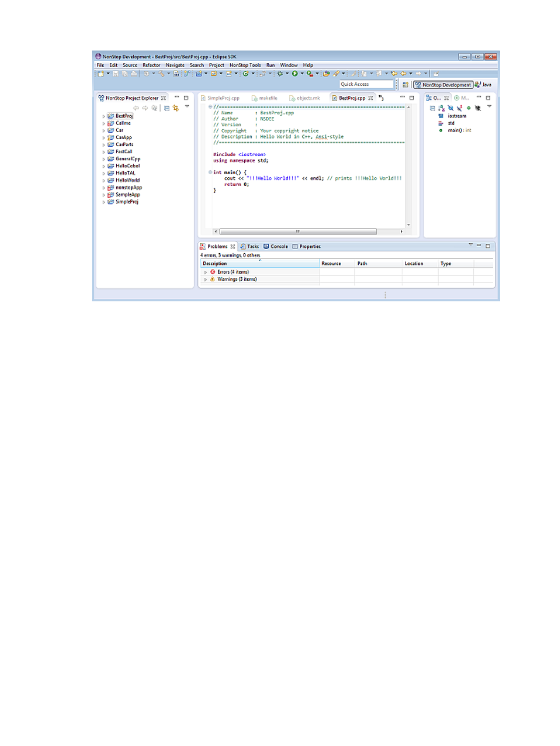Click the Type column header

[456, 264]
